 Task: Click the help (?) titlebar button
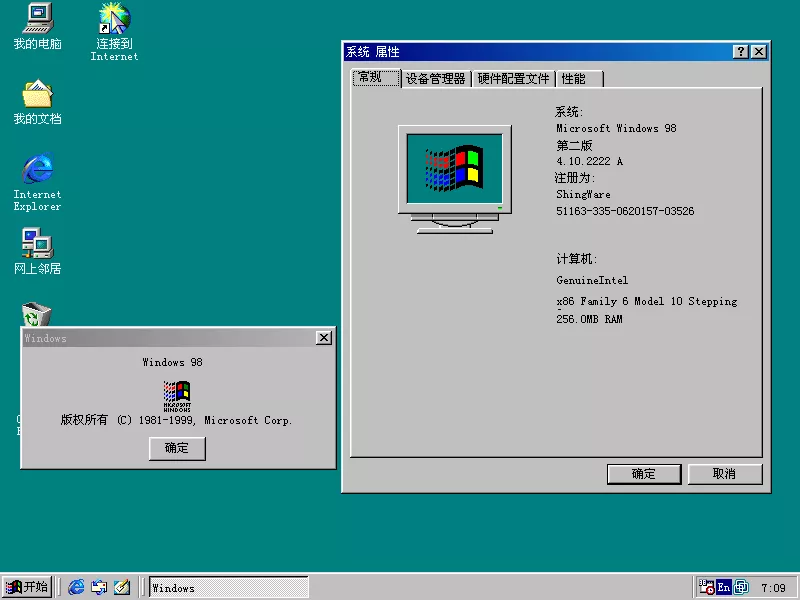click(739, 51)
